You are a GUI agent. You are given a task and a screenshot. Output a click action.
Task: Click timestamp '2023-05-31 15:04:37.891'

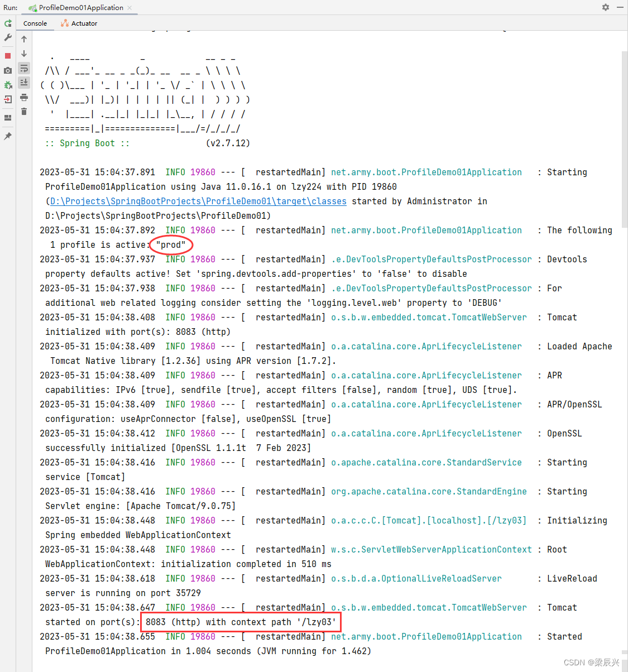(98, 172)
